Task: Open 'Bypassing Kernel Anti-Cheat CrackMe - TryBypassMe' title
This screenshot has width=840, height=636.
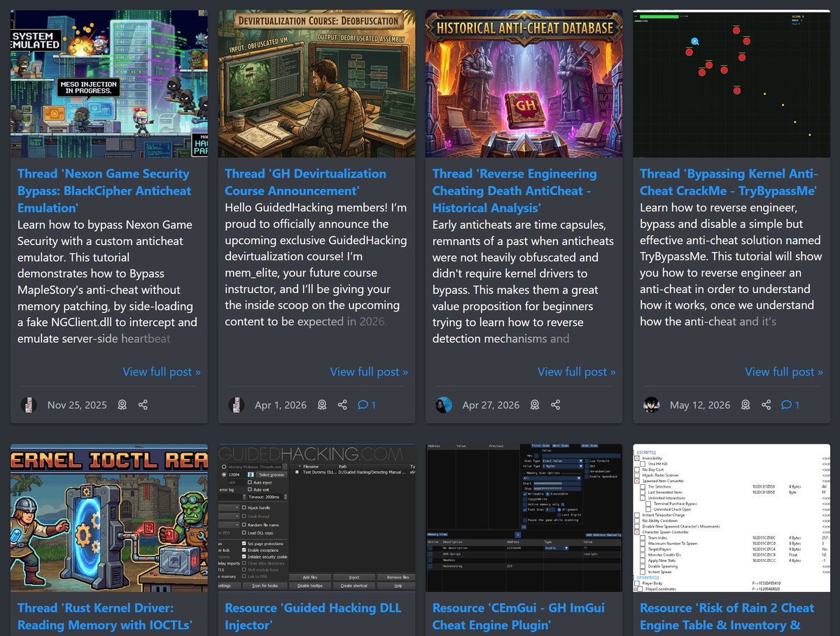Action: 729,182
